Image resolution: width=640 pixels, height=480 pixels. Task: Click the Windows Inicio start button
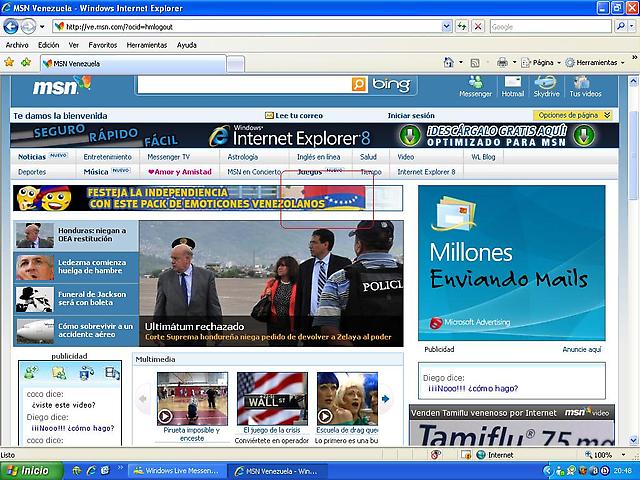pyautogui.click(x=28, y=470)
